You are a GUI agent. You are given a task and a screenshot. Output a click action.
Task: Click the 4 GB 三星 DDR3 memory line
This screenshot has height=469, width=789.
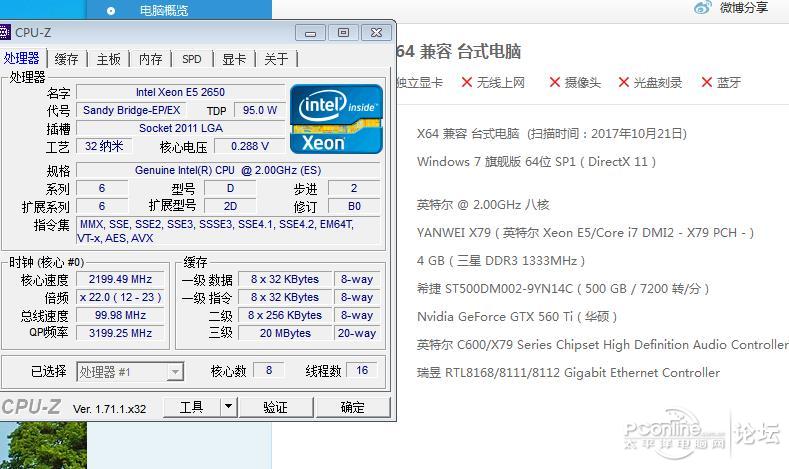click(501, 261)
